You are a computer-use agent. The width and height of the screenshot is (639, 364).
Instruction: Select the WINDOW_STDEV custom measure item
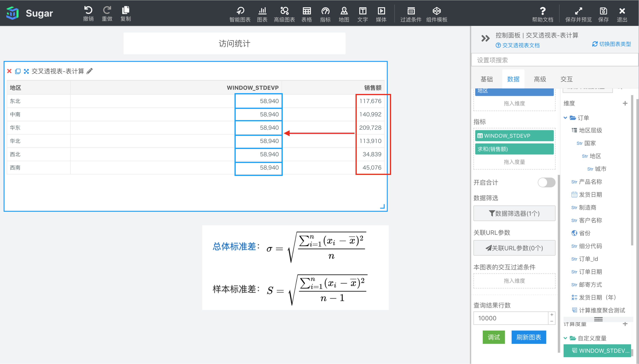point(597,351)
